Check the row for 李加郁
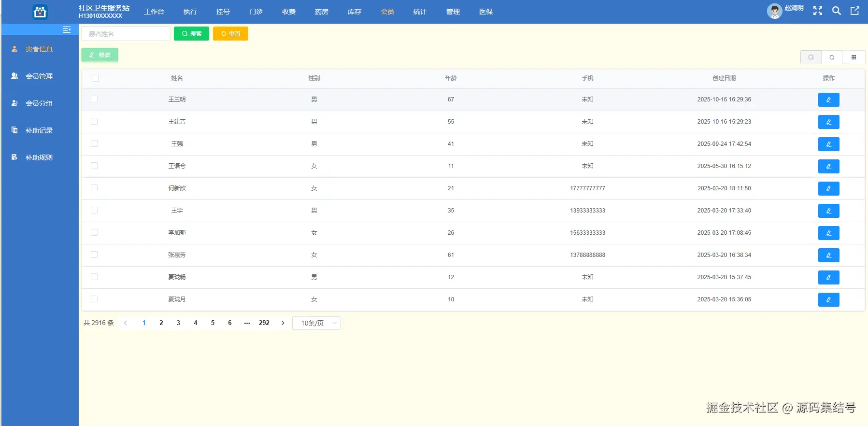This screenshot has height=426, width=868. coord(94,232)
